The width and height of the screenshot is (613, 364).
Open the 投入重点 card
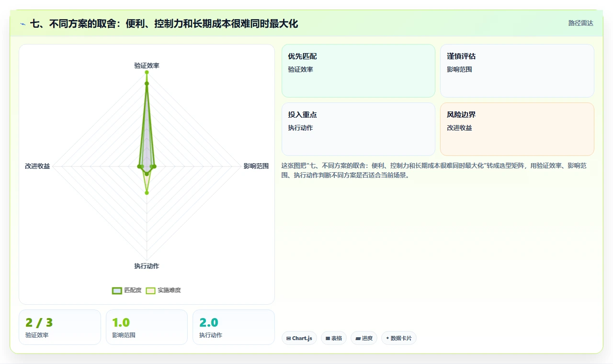click(x=358, y=129)
